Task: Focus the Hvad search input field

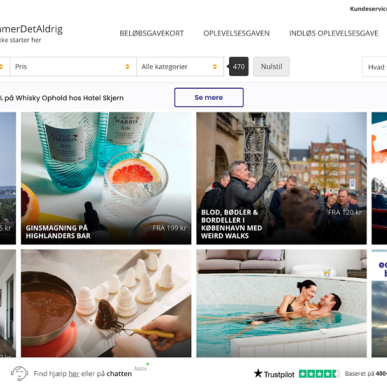Action: click(x=375, y=67)
